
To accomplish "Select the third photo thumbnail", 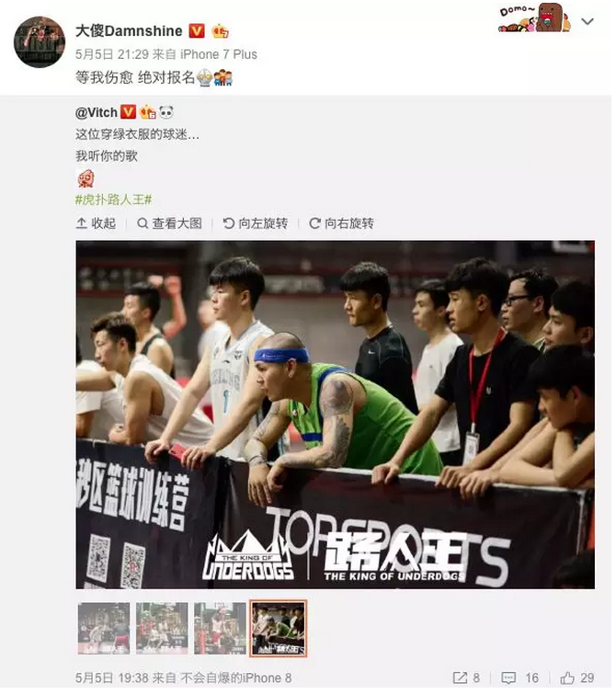I will click(x=221, y=628).
